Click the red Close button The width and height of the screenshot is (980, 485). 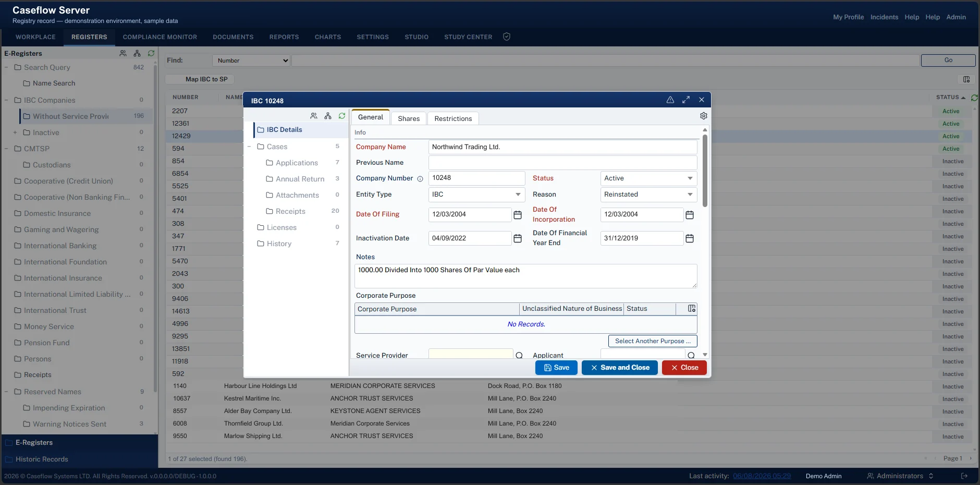point(684,368)
